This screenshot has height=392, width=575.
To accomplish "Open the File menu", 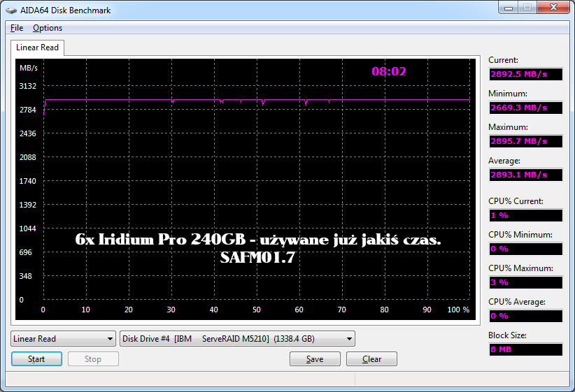I will point(17,28).
